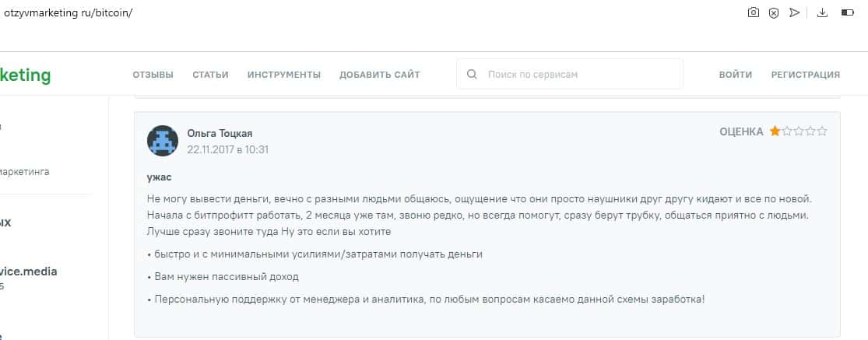Open the vice.media sidebar link
Viewport: 868px width, 340px height.
click(28, 272)
